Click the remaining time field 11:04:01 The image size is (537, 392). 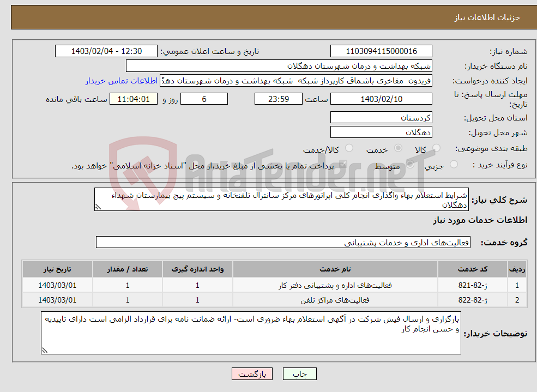point(134,99)
